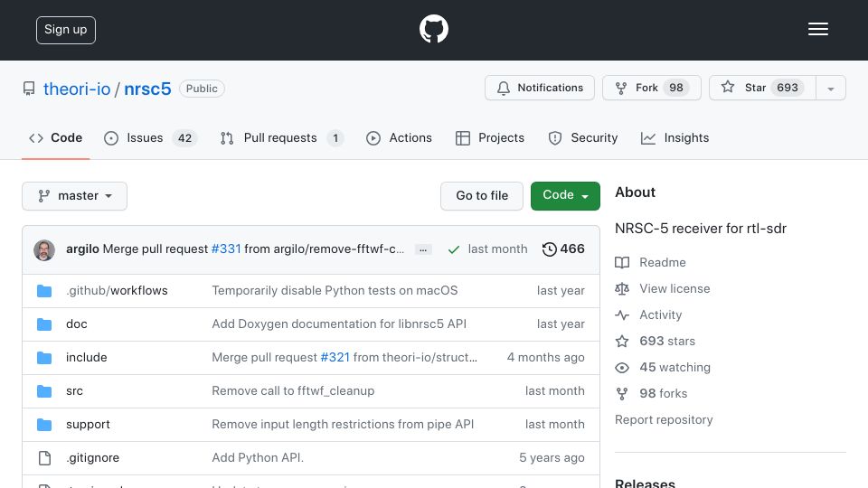Click the support folder icon
868x488 pixels.
[44, 425]
